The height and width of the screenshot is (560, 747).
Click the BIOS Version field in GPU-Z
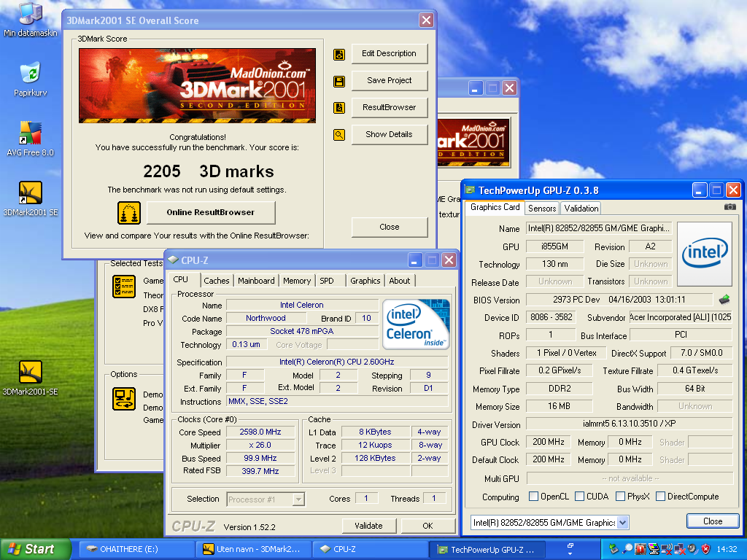click(x=619, y=300)
